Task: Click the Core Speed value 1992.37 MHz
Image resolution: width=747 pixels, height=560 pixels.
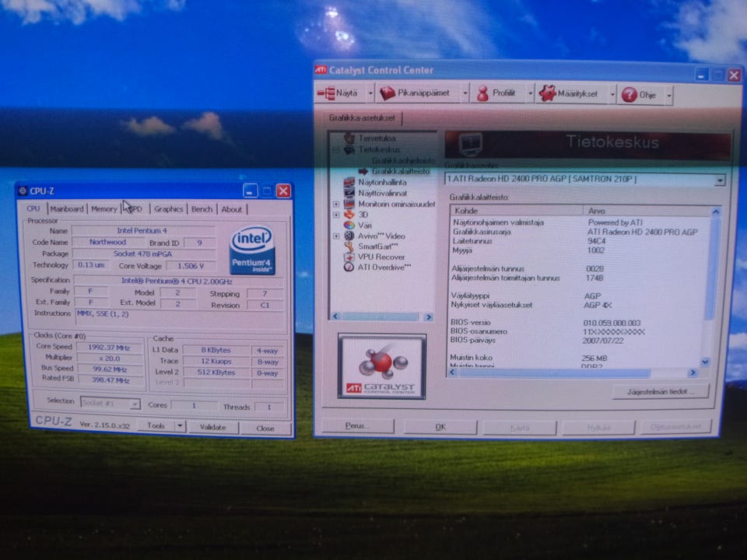Action: pos(109,347)
